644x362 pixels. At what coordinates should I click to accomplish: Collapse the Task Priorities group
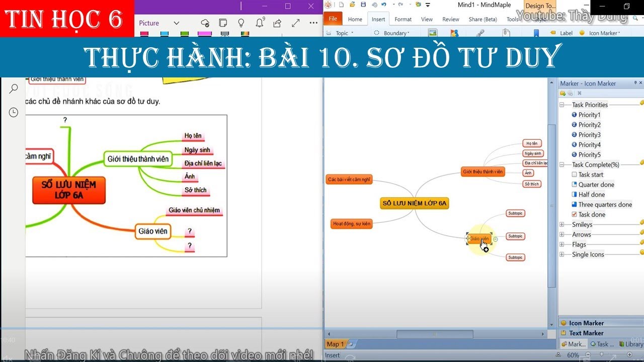pos(562,105)
